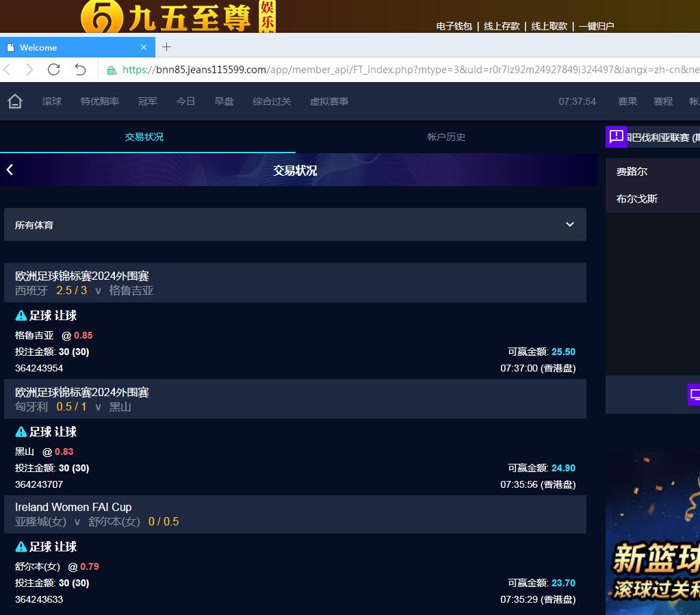700x615 pixels.
Task: Click the 新篮球 promo banner
Action: [653, 534]
